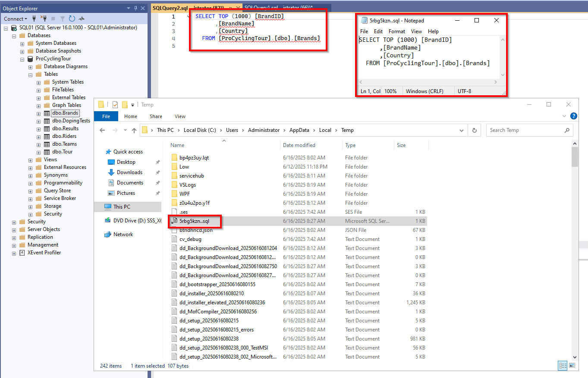Click New Folder icon in Explorer quick access toolbar

pyautogui.click(x=125, y=105)
